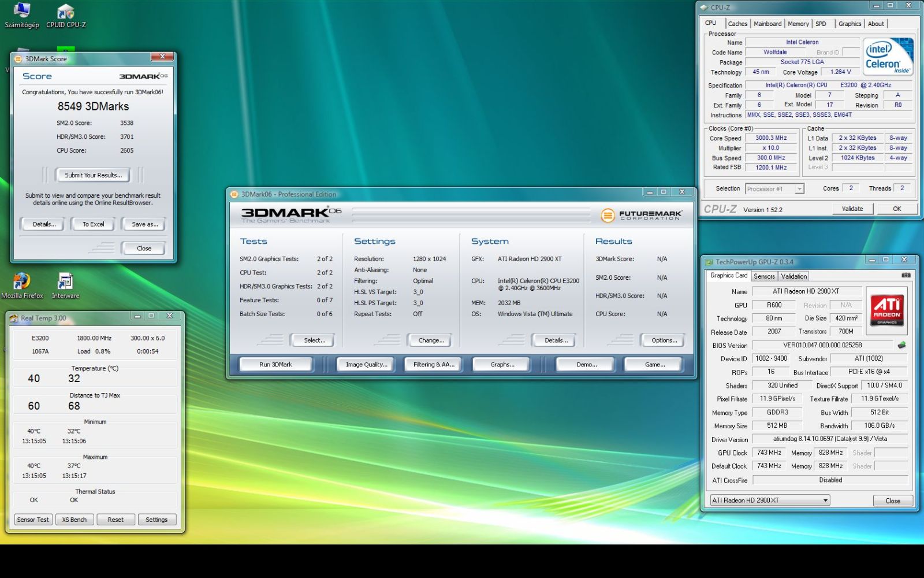Click the GPU-Z title bar icon
Image resolution: width=924 pixels, height=578 pixels.
[x=709, y=262]
